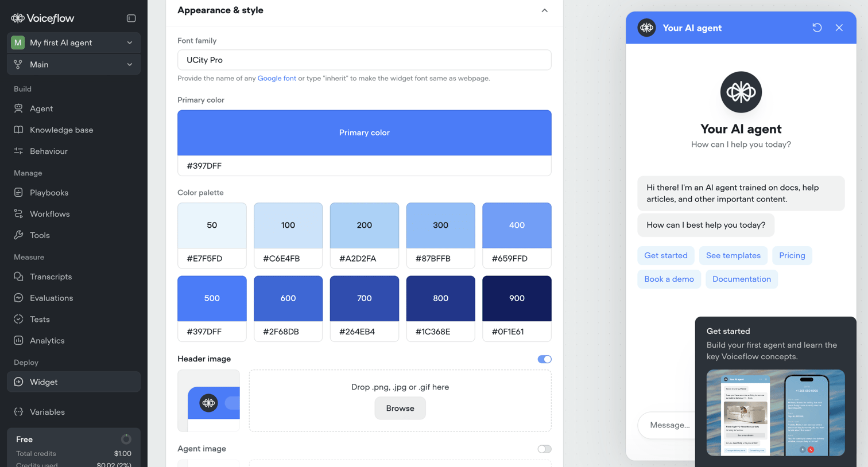Close the AI agent chat preview
Screen dimensions: 868x467
839,28
